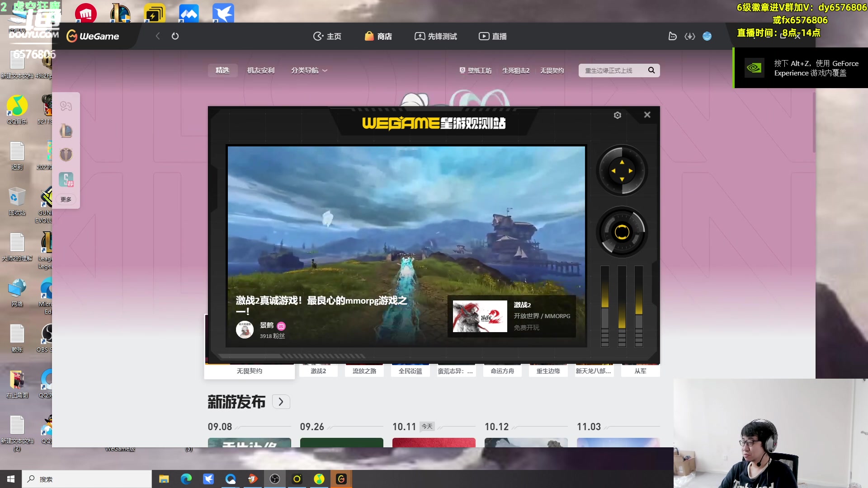Open Microsoft Edge from the taskbar
The height and width of the screenshot is (488, 868).
click(186, 479)
